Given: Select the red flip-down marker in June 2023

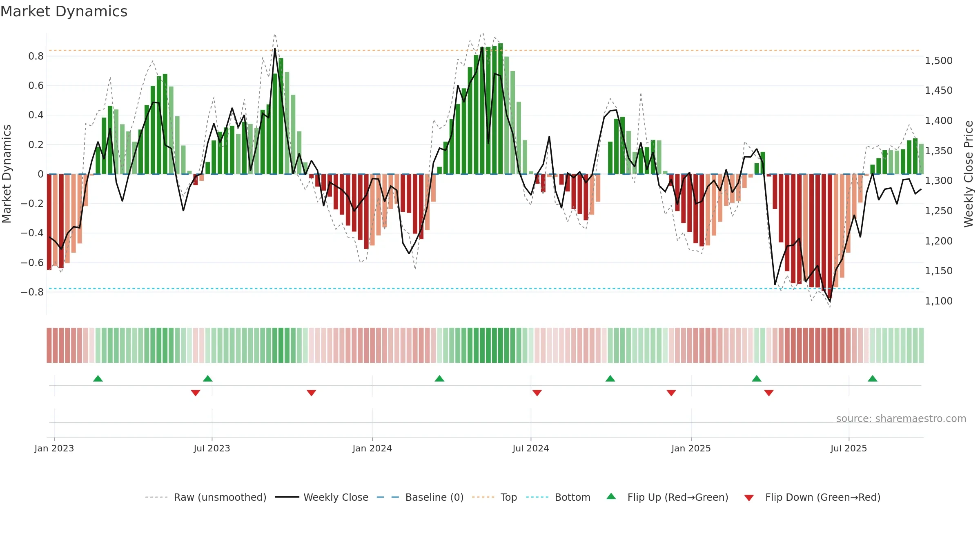Looking at the screenshot, I should pyautogui.click(x=196, y=393).
